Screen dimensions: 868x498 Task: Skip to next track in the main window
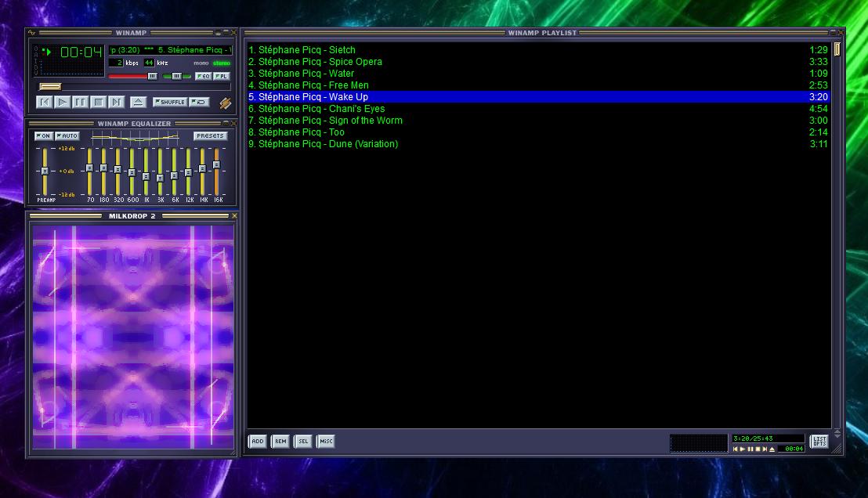[x=116, y=102]
